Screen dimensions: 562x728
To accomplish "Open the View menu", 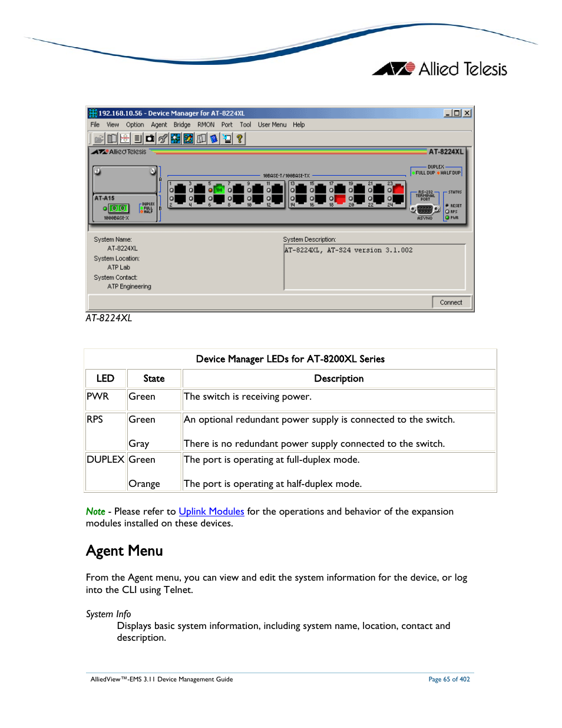I will point(113,124).
